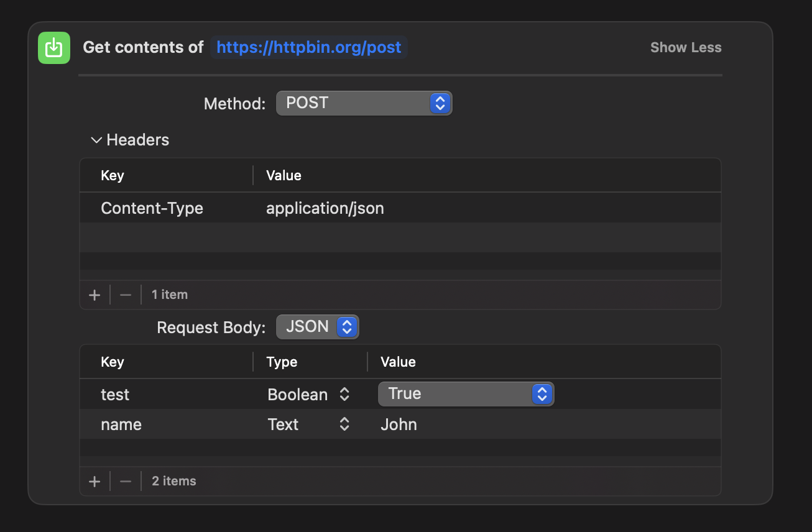The width and height of the screenshot is (812, 532).
Task: Select the Content-Type header key cell
Action: (152, 208)
